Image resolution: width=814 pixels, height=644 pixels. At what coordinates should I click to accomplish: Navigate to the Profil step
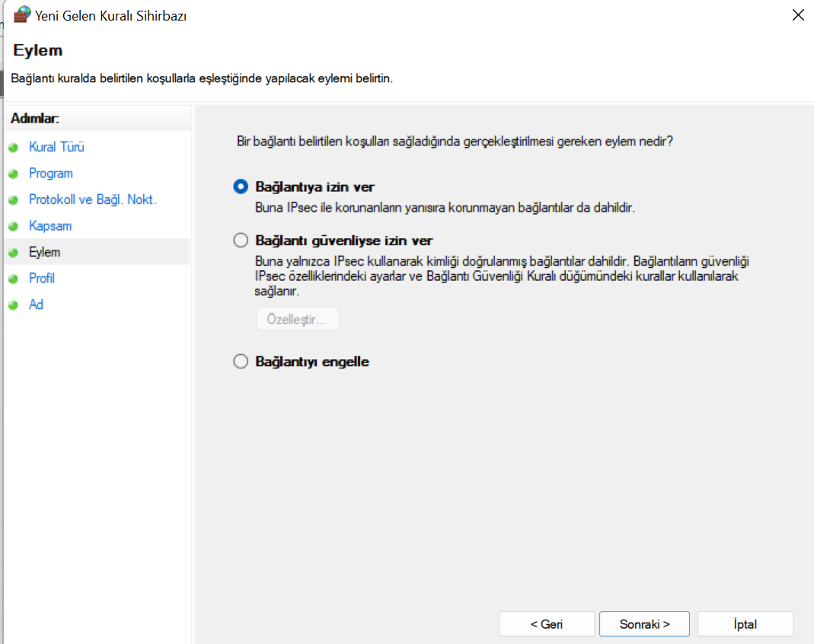point(42,279)
